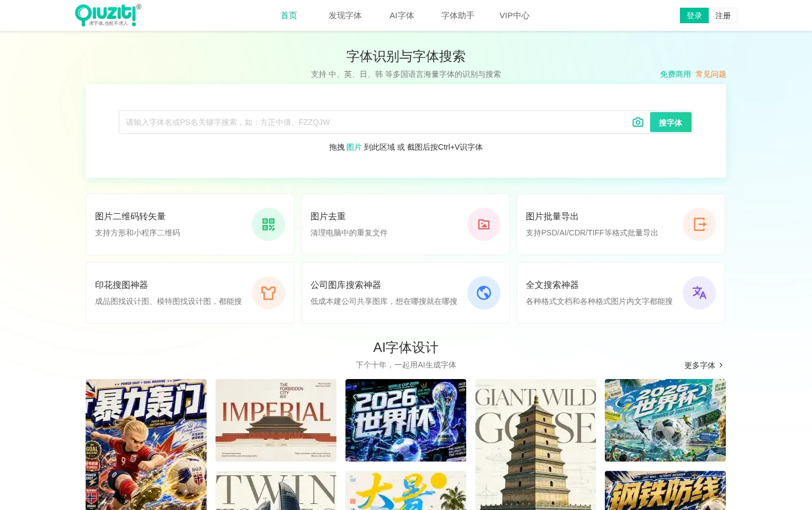Screen dimensions: 812x510
Task: Click the arrow next to 更多字体
Action: 721,365
